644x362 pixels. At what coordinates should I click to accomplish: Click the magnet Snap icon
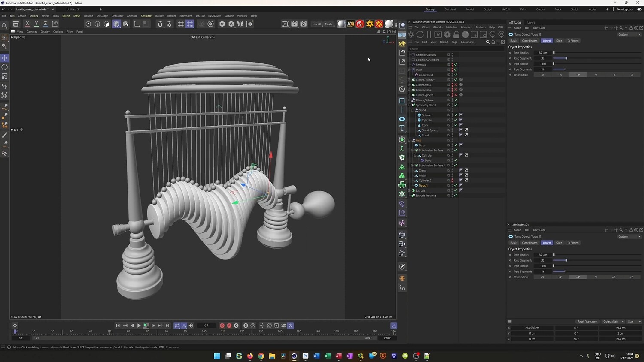tap(160, 24)
